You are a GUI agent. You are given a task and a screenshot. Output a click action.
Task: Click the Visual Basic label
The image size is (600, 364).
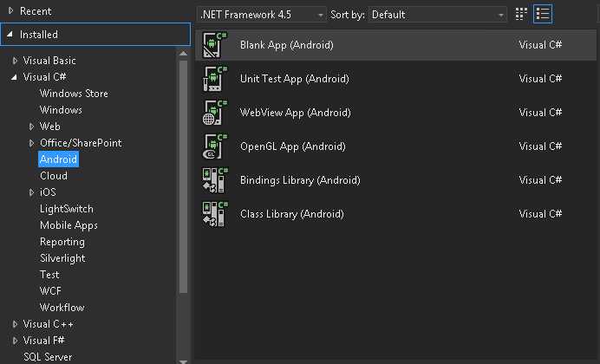[x=49, y=61]
